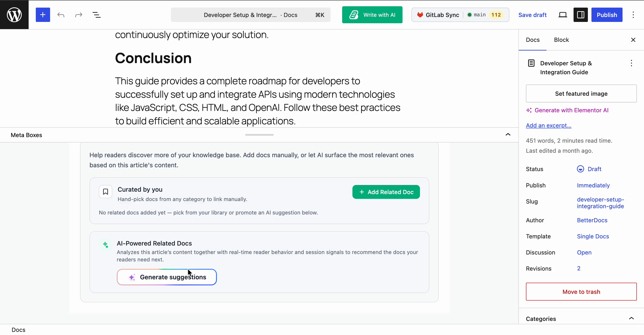Click the Curated by you bookmark icon
The width and height of the screenshot is (644, 335).
click(106, 192)
